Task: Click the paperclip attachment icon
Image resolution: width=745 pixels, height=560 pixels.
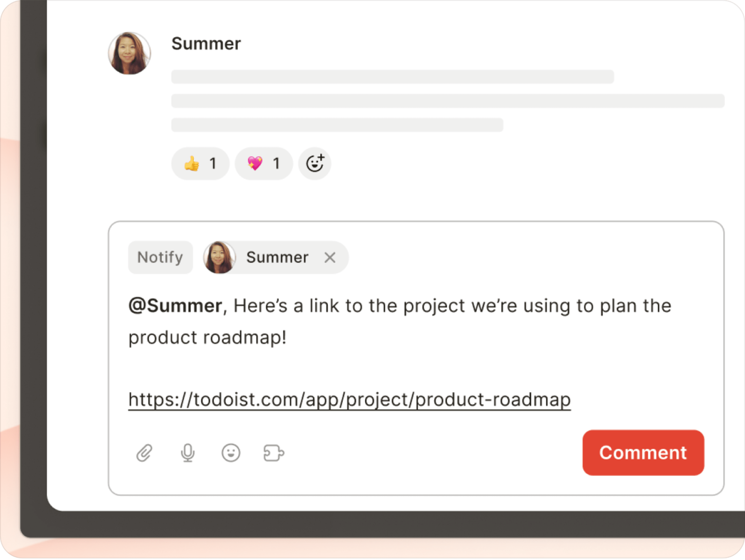Action: click(144, 453)
